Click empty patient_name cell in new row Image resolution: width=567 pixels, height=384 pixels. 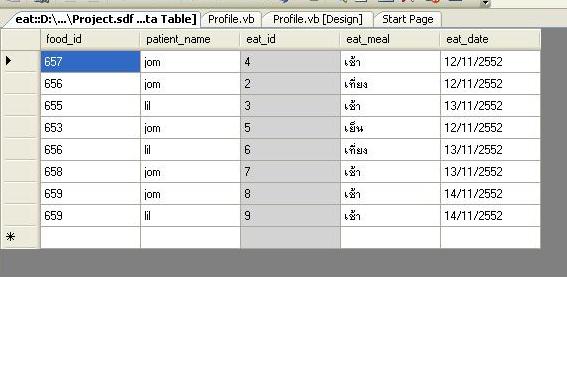click(191, 238)
